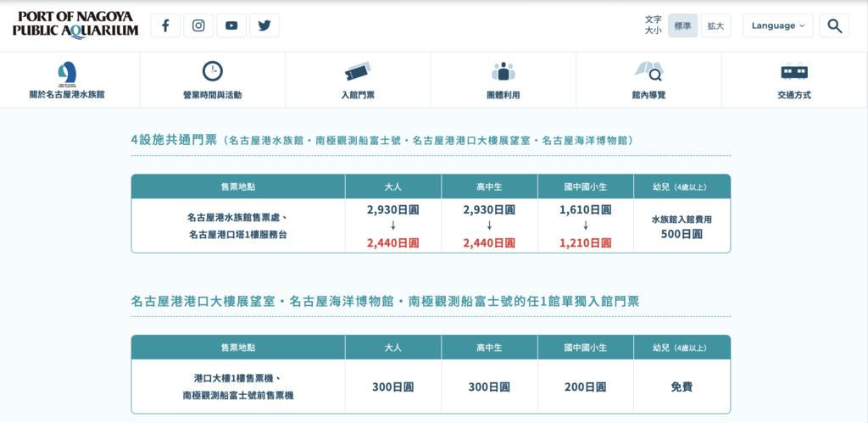Click 名古屋港口塔1樓服務台 text
This screenshot has height=423, width=868.
[238, 236]
